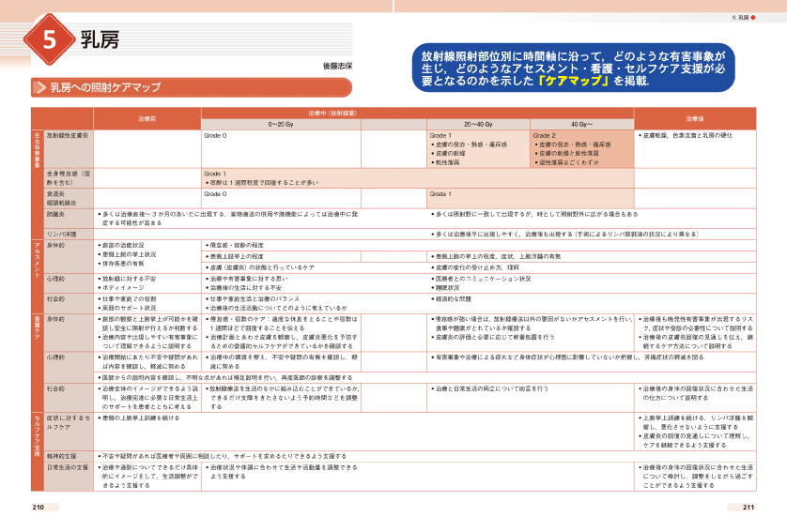787x532 pixels.
Task: Click '宿酔は1週間程度で回復することが多い'
Action: (x=262, y=183)
